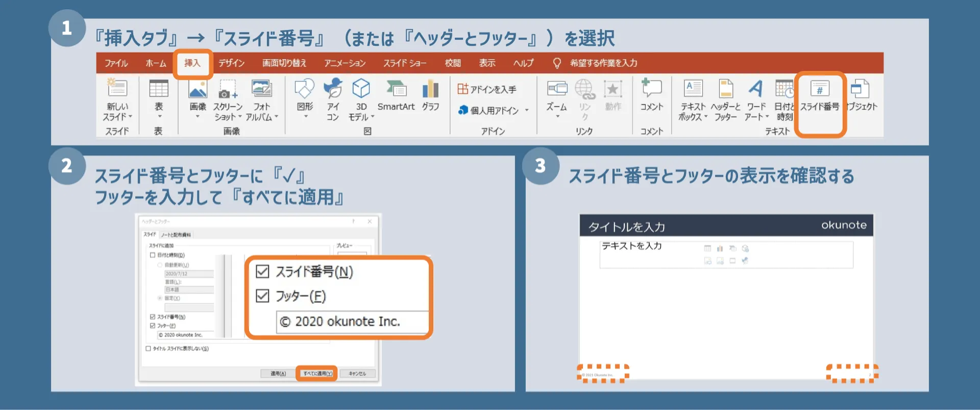Switch to the 挿入 ribbon tab
The width and height of the screenshot is (980, 410).
[192, 63]
